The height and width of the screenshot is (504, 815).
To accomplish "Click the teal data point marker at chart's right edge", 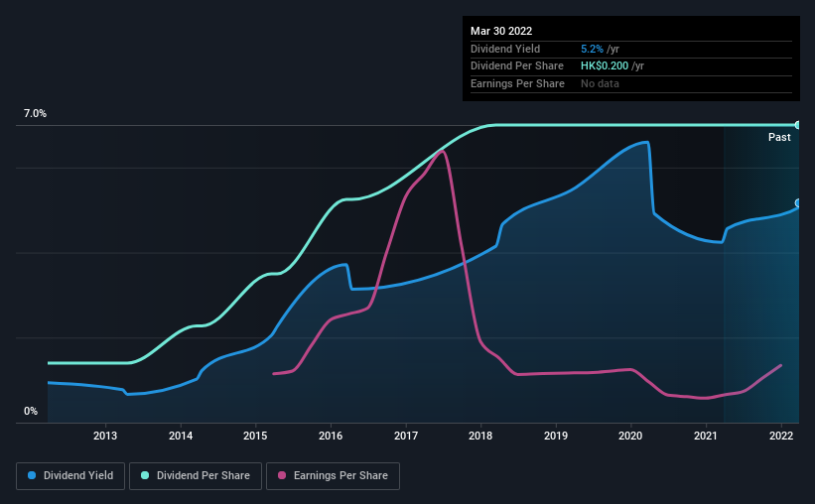I will coord(797,125).
